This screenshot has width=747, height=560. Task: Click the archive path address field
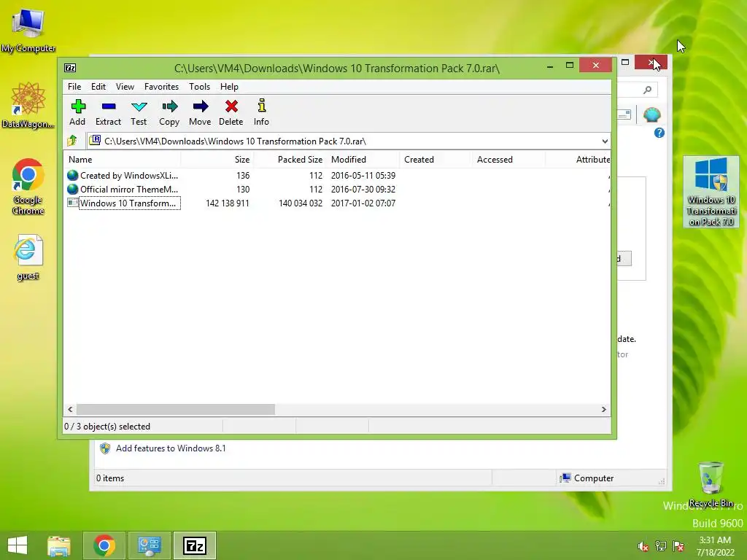tap(343, 141)
